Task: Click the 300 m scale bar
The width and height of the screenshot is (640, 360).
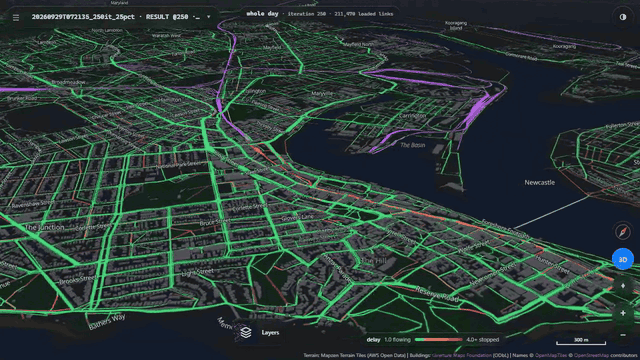Action: coord(581,341)
